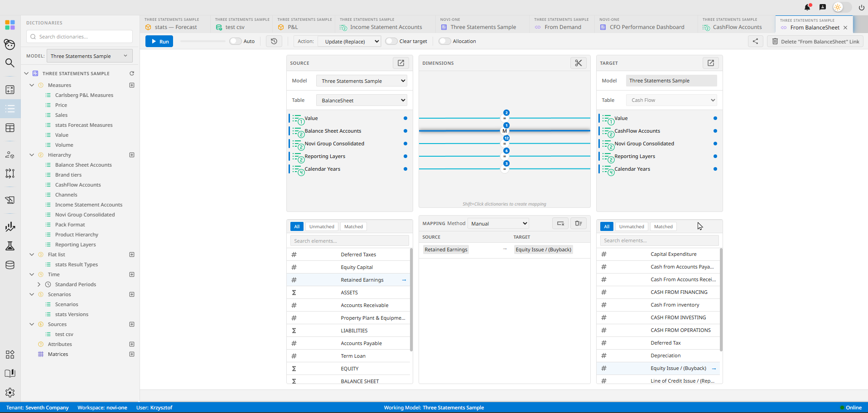The height and width of the screenshot is (413, 868).
Task: Open the book documentation icon in sidebar
Action: coord(10,374)
